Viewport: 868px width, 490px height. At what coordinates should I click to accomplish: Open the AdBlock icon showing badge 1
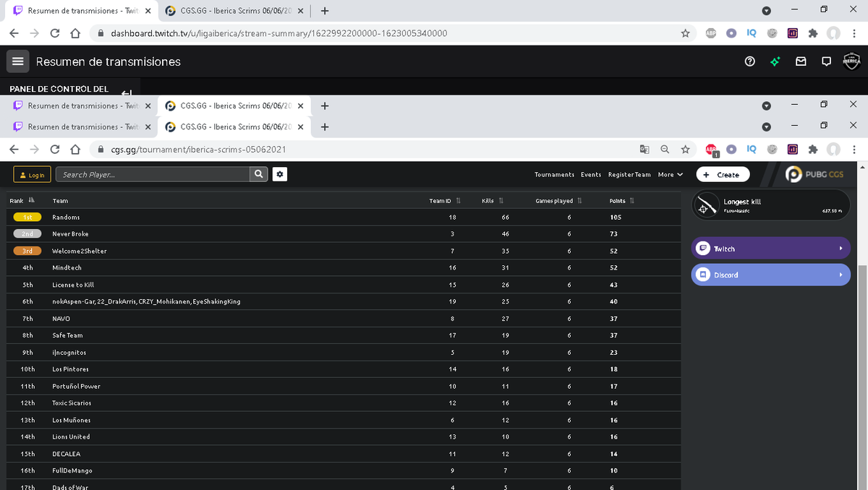[x=712, y=150]
